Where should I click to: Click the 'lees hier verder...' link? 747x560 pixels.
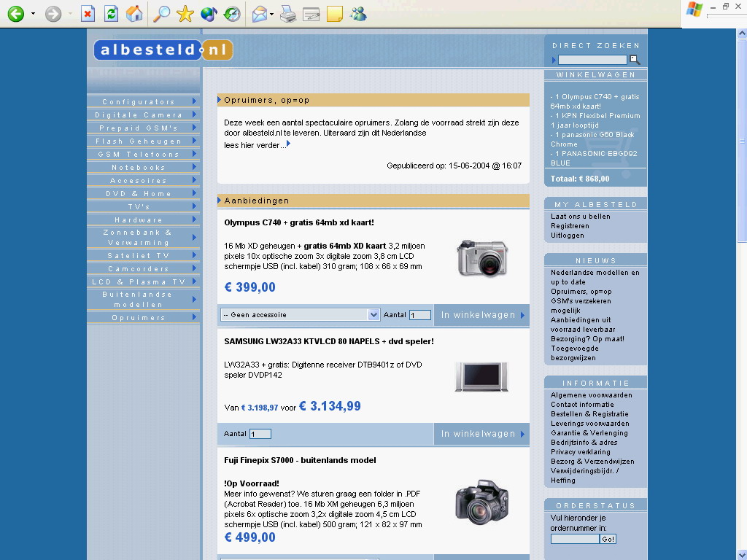point(255,145)
